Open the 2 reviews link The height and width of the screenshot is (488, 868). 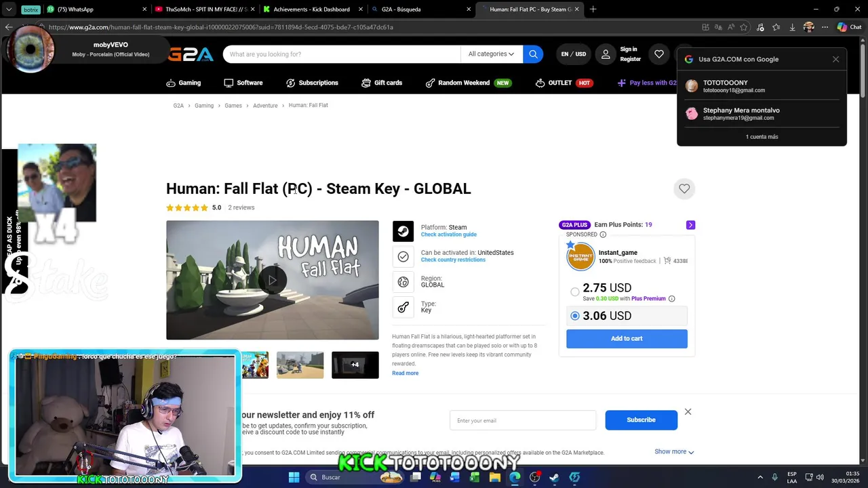pyautogui.click(x=241, y=207)
